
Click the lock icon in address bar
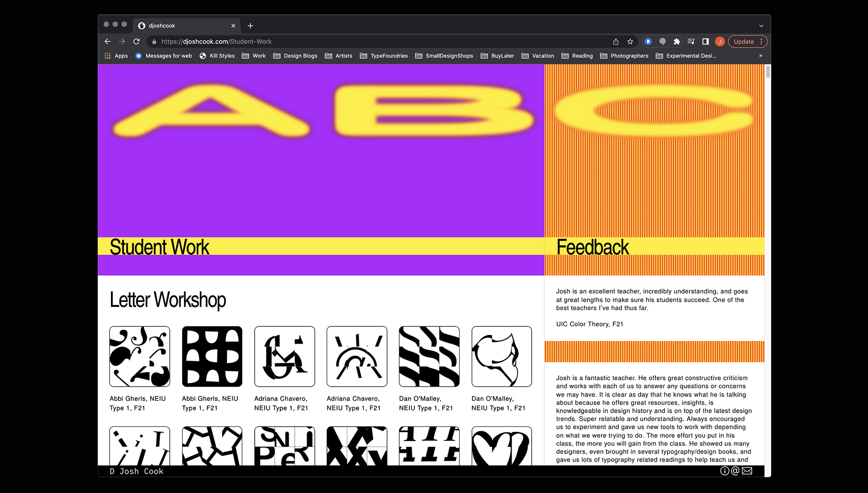tap(154, 42)
